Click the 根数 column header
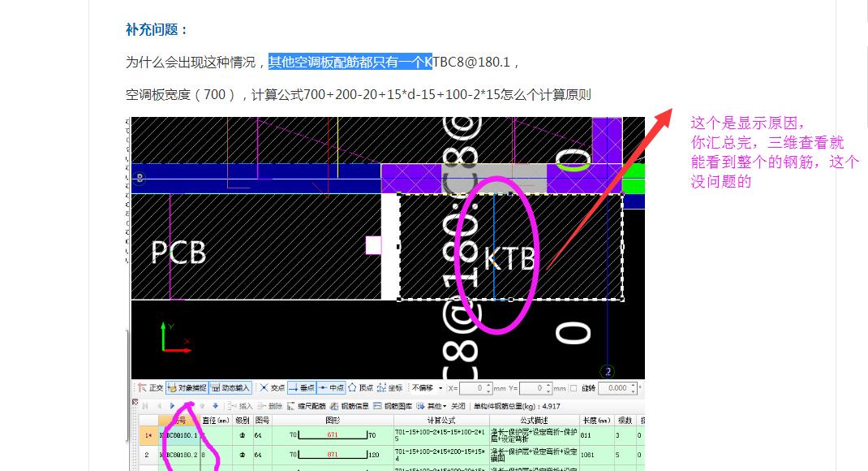868x471 pixels. [625, 421]
